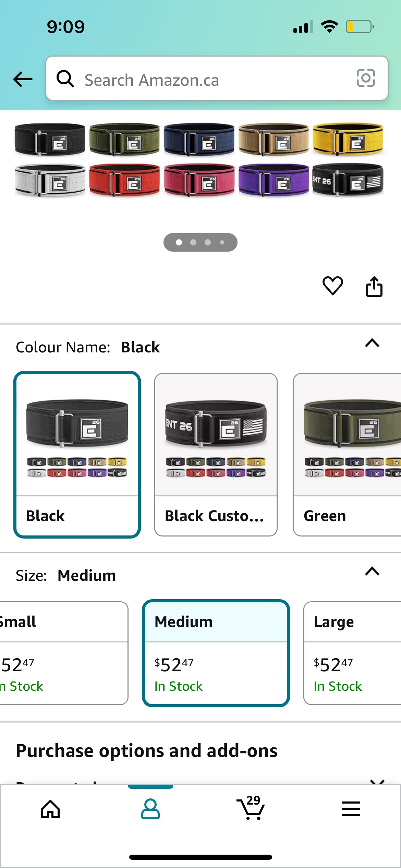
Task: Open camera lens search icon
Action: 366,78
